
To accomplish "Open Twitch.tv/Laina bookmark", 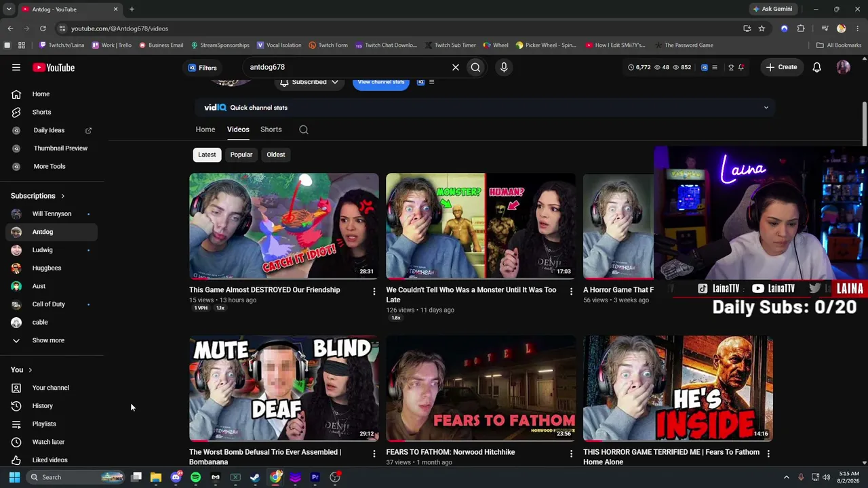I will pyautogui.click(x=62, y=45).
